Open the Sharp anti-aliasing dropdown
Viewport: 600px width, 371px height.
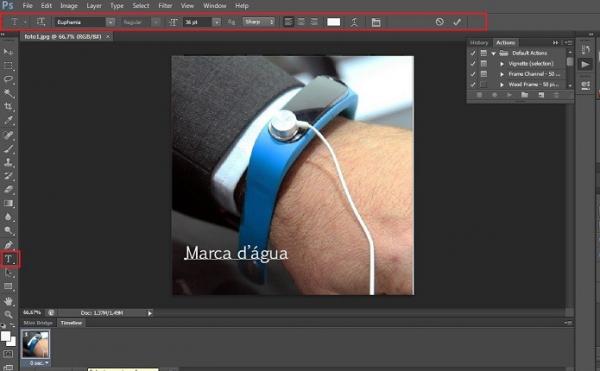(259, 22)
